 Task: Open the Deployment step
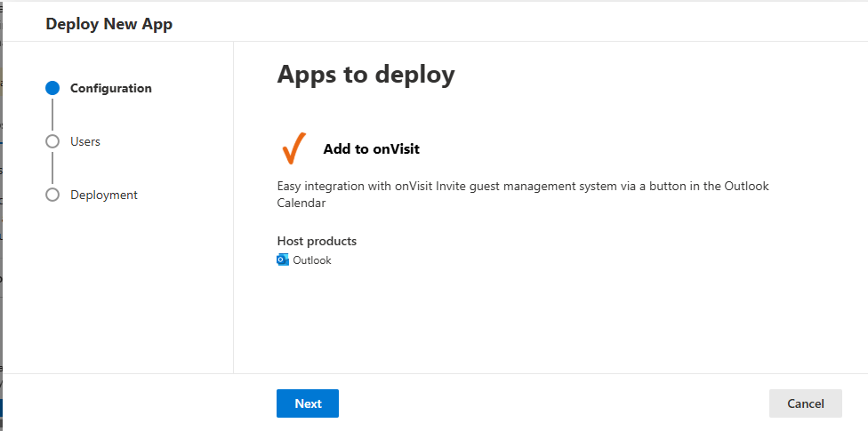(x=104, y=196)
